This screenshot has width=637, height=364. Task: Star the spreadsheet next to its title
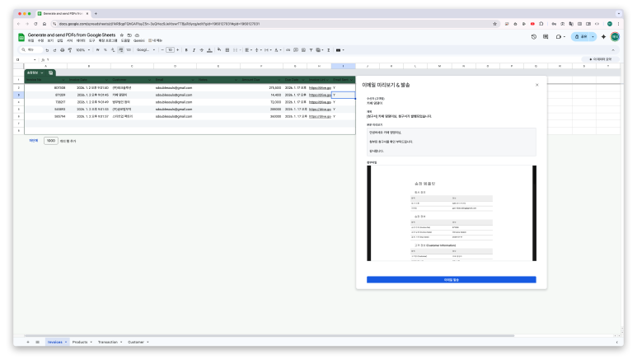[x=122, y=35]
